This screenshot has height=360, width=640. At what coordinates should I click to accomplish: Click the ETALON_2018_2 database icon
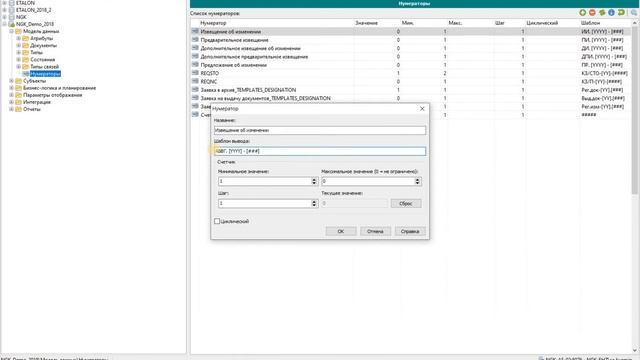point(11,10)
